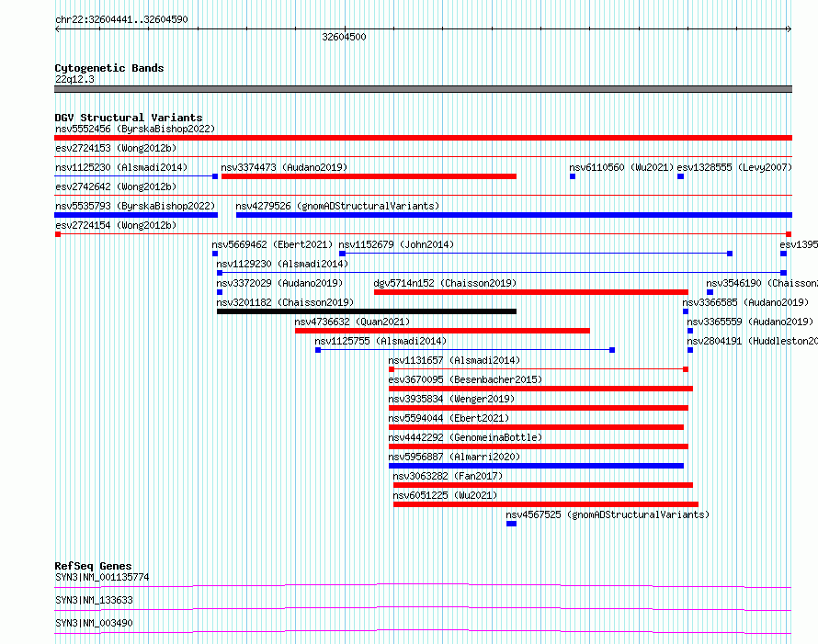Click the nsv1131657 (Alsmadi2014) label
Screen dimensions: 818x644
coord(454,360)
